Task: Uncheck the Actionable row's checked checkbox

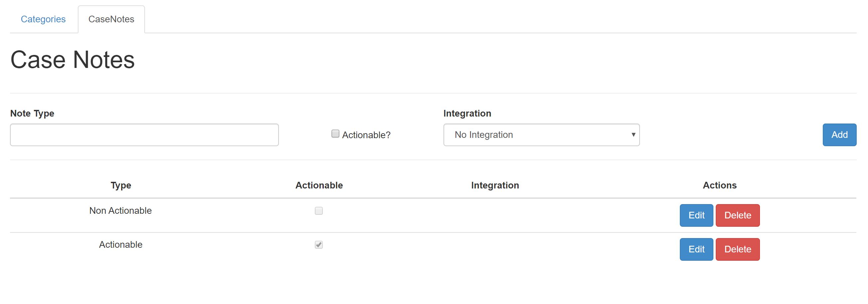Action: [x=319, y=245]
